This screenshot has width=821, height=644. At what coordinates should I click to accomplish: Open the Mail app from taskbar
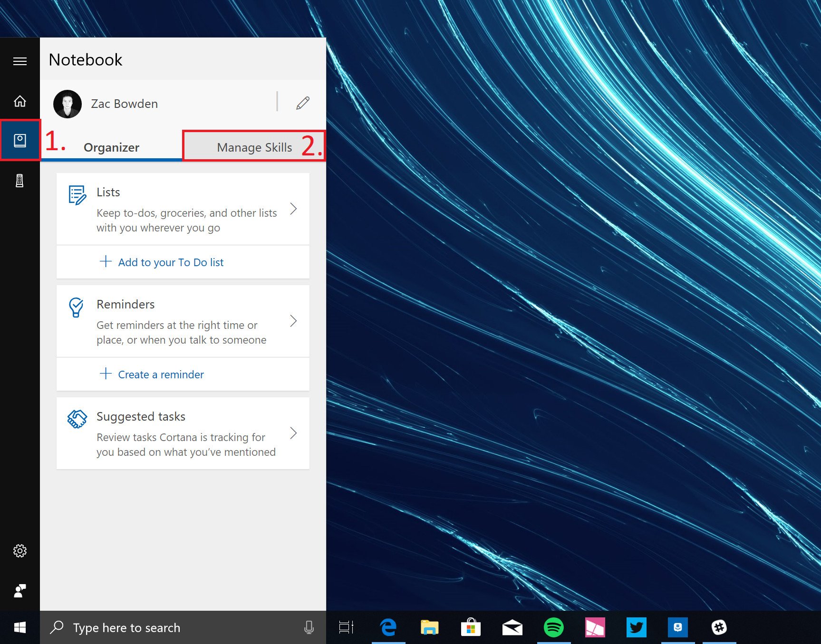click(512, 627)
